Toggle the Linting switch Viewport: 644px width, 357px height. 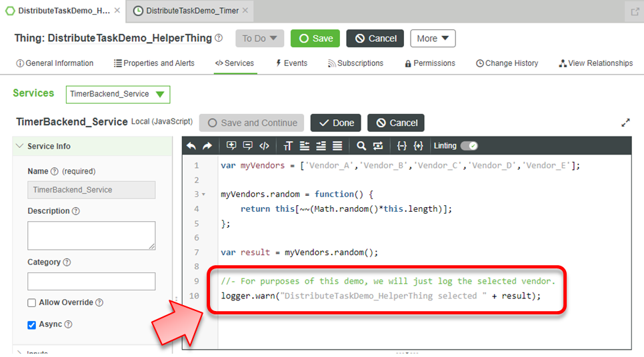tap(469, 146)
